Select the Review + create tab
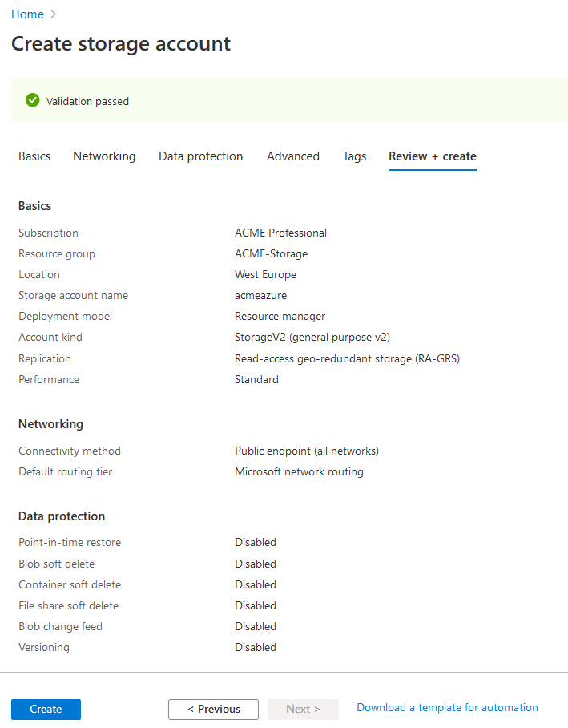The height and width of the screenshot is (728, 568). tap(433, 156)
